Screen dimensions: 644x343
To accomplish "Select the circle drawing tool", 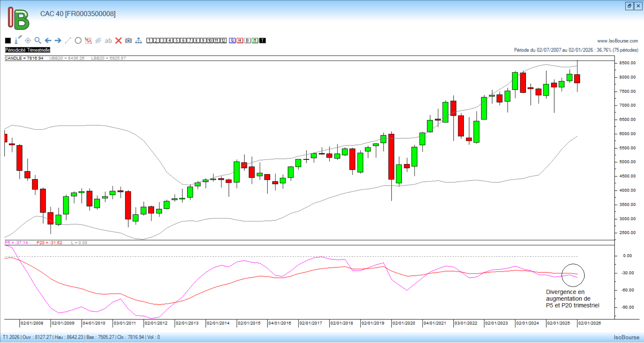I will pos(78,41).
